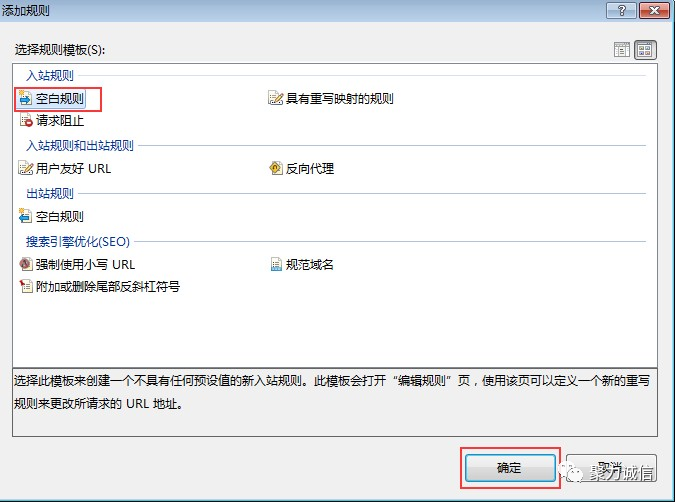Click the 具有重写映射的规则 label

click(x=339, y=99)
